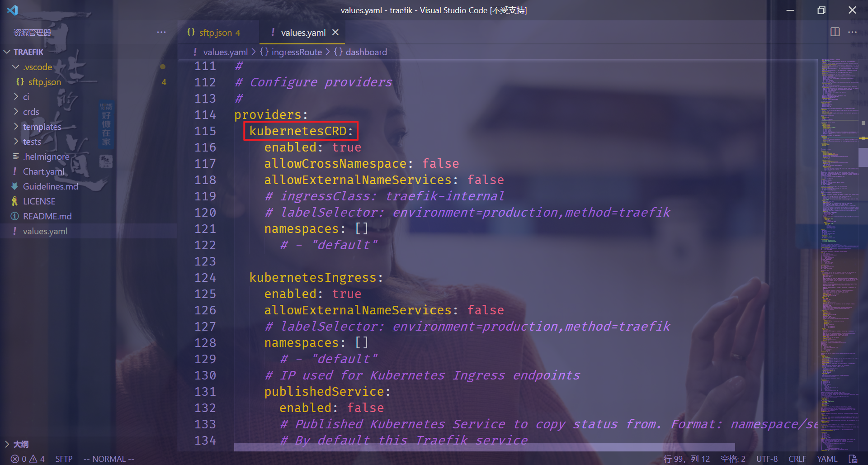Split the editor to the right

pyautogui.click(x=835, y=32)
